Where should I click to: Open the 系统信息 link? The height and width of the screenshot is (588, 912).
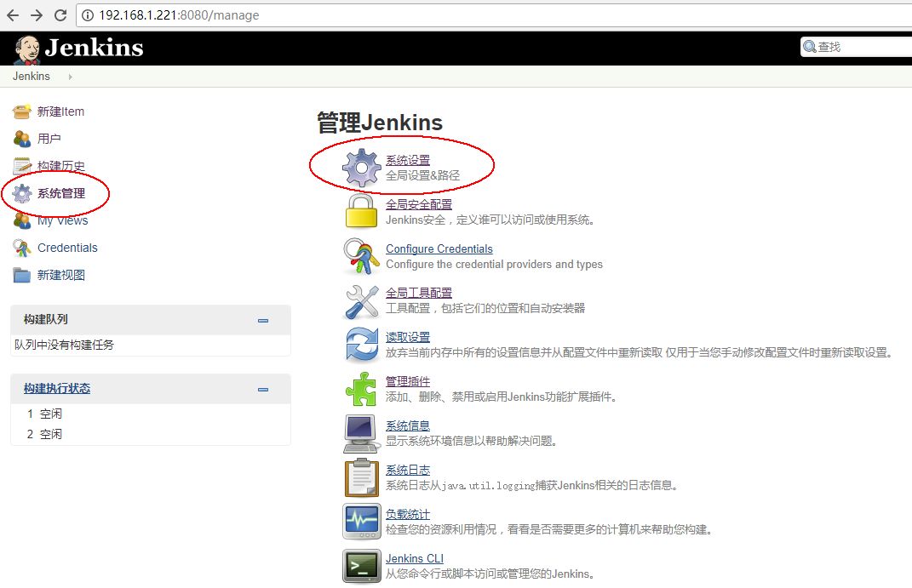click(408, 425)
